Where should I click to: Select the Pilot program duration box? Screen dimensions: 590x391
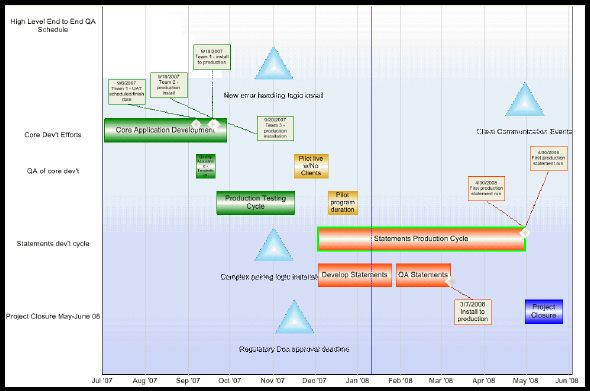(x=343, y=202)
